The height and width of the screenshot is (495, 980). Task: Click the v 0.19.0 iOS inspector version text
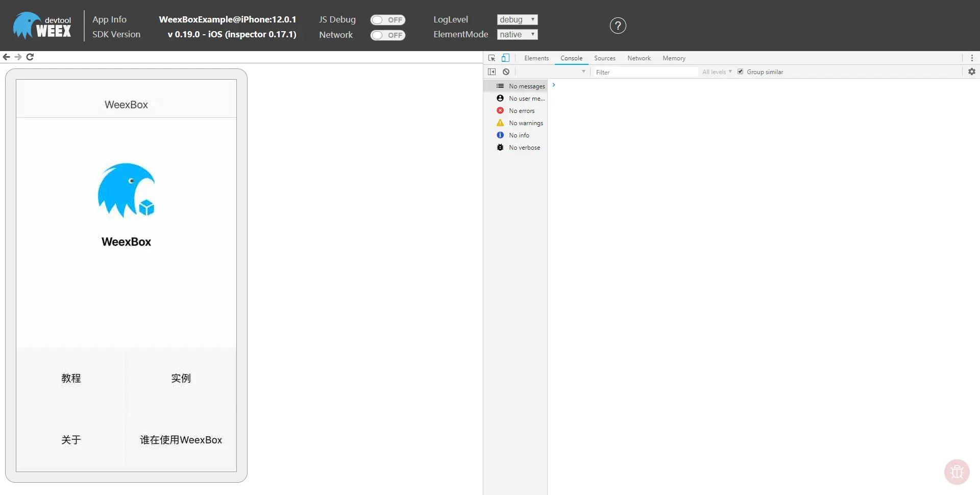coord(232,34)
